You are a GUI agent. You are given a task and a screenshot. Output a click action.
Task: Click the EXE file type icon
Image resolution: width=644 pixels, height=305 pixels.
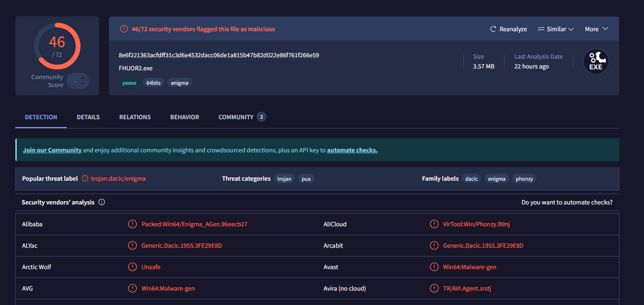click(596, 61)
